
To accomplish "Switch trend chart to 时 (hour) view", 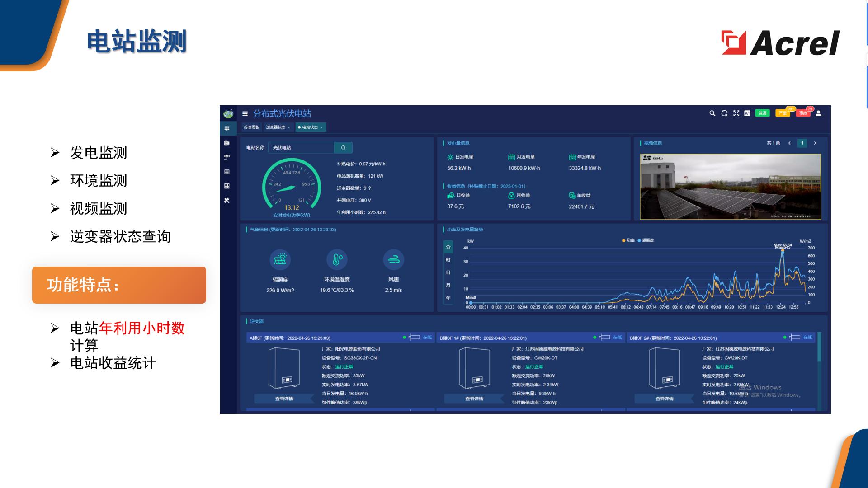I will click(448, 260).
